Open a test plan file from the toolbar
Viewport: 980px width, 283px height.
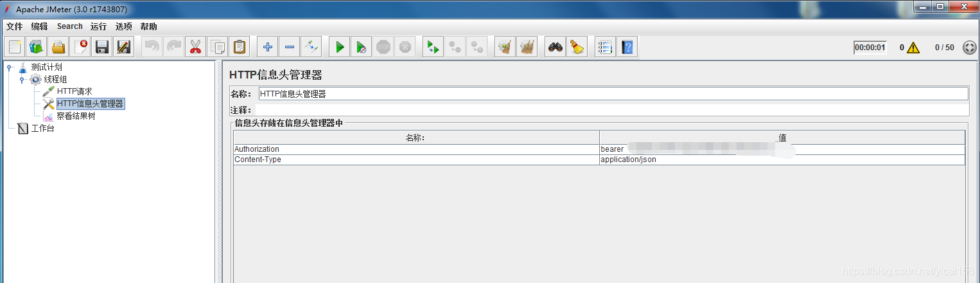58,47
